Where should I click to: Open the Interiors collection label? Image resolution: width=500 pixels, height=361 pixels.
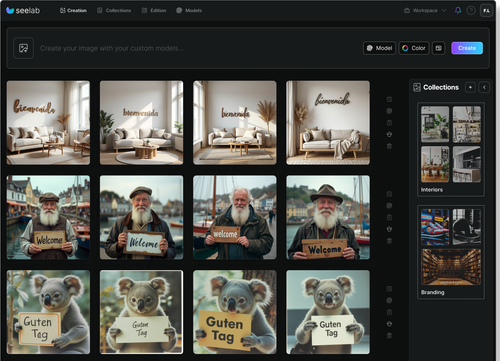pos(432,190)
